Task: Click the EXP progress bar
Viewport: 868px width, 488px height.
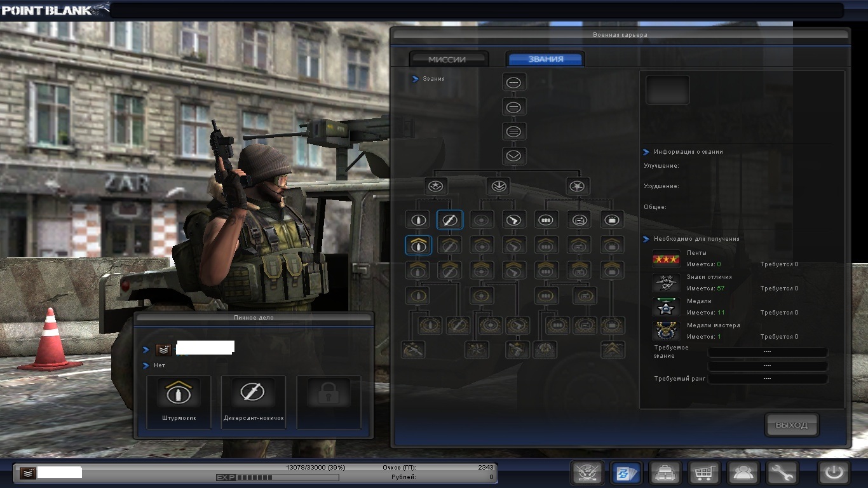Action: 278,477
